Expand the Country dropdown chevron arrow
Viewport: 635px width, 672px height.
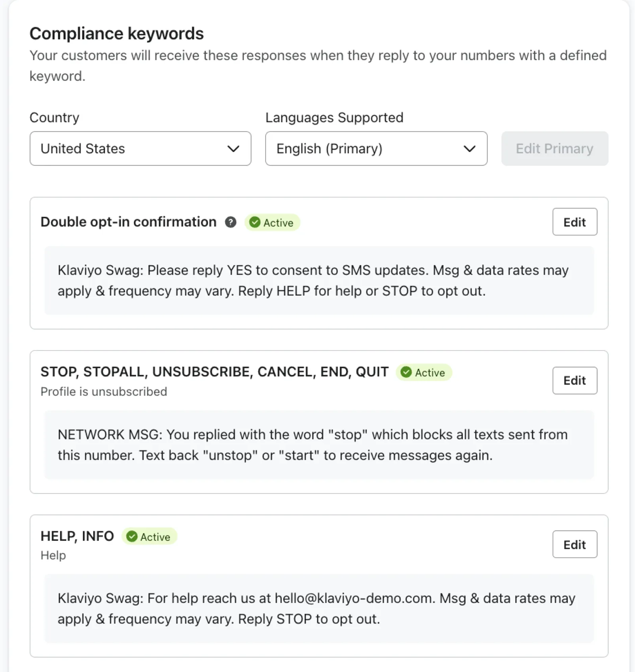click(233, 149)
